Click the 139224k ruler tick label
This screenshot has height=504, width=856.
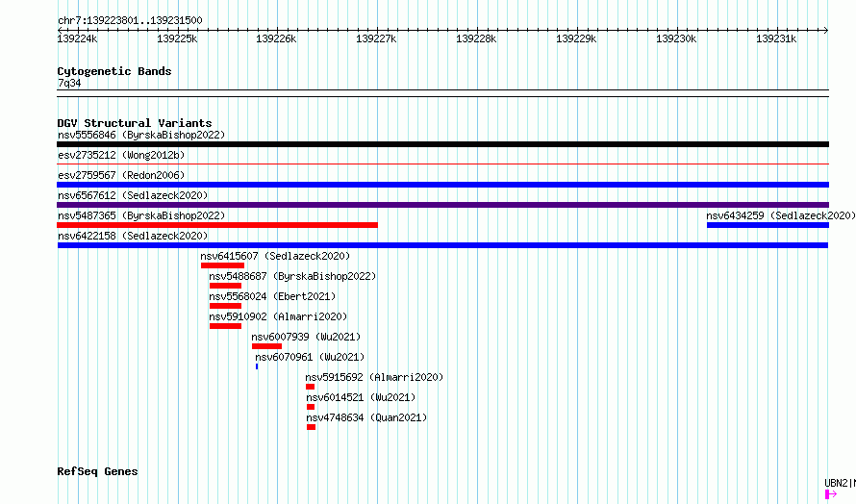78,38
